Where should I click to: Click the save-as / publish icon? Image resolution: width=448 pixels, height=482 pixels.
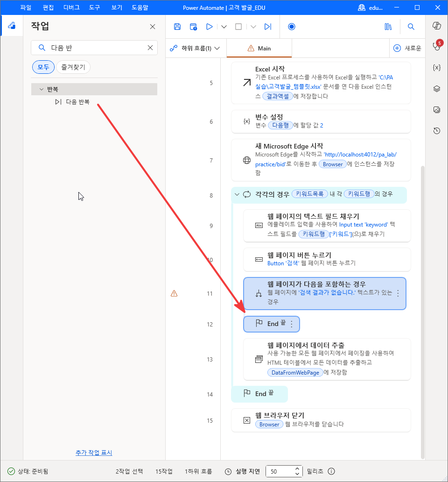[193, 27]
